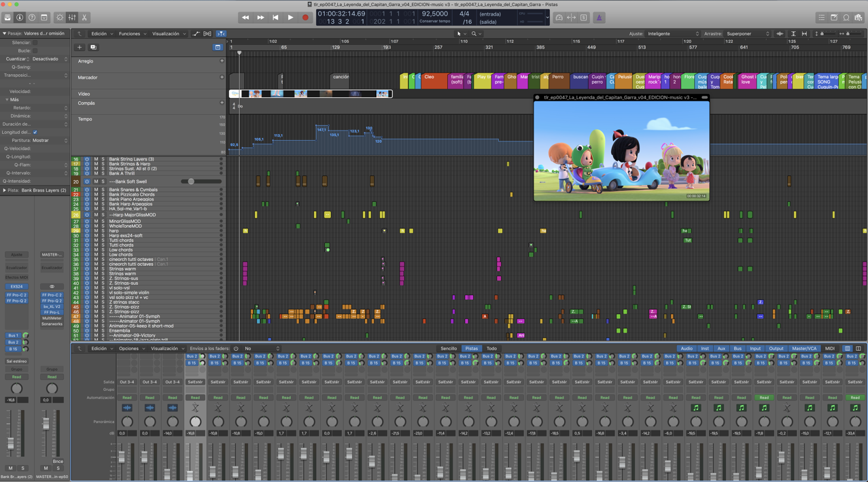Click the red Record button
Screen dimensions: 868x482
coord(305,18)
